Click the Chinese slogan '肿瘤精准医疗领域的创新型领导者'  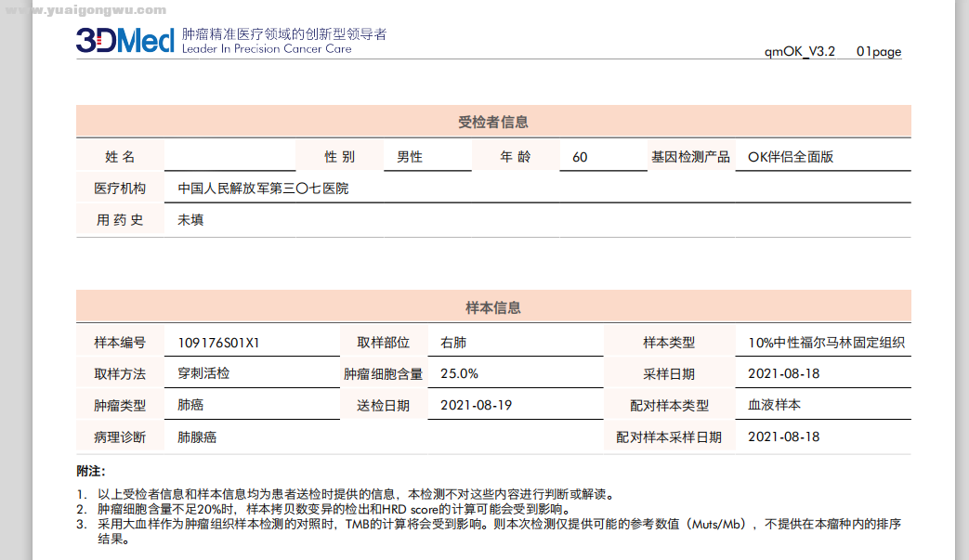(284, 34)
